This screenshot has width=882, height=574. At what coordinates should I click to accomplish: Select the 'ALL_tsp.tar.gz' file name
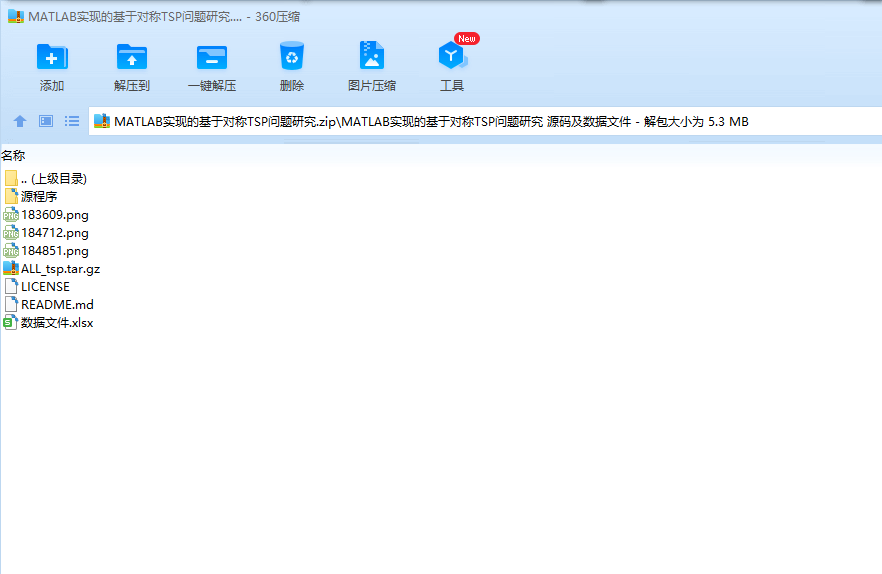pyautogui.click(x=61, y=269)
